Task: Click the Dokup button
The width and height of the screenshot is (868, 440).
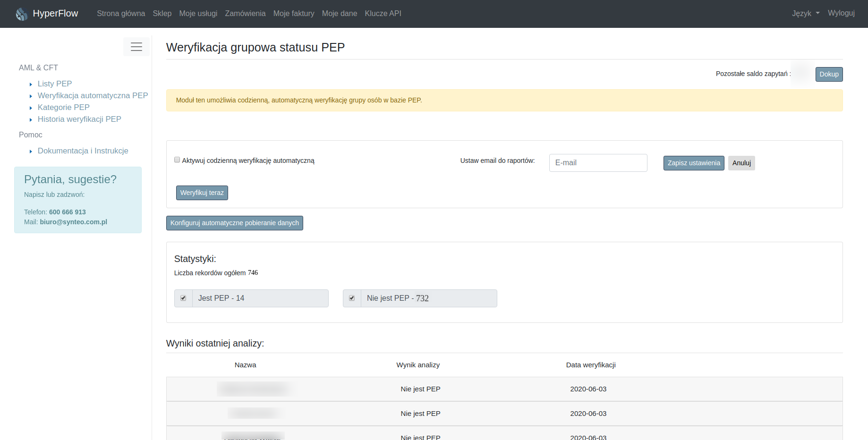Action: tap(829, 74)
